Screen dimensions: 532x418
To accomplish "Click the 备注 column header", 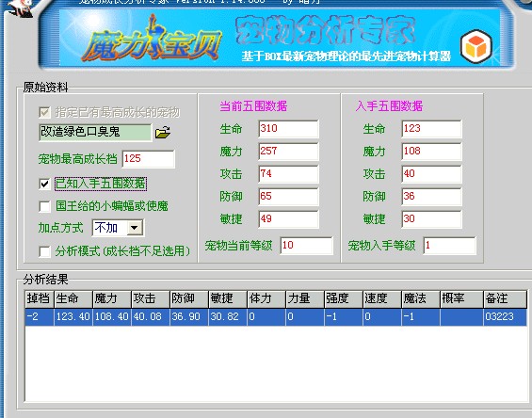I will [506, 299].
